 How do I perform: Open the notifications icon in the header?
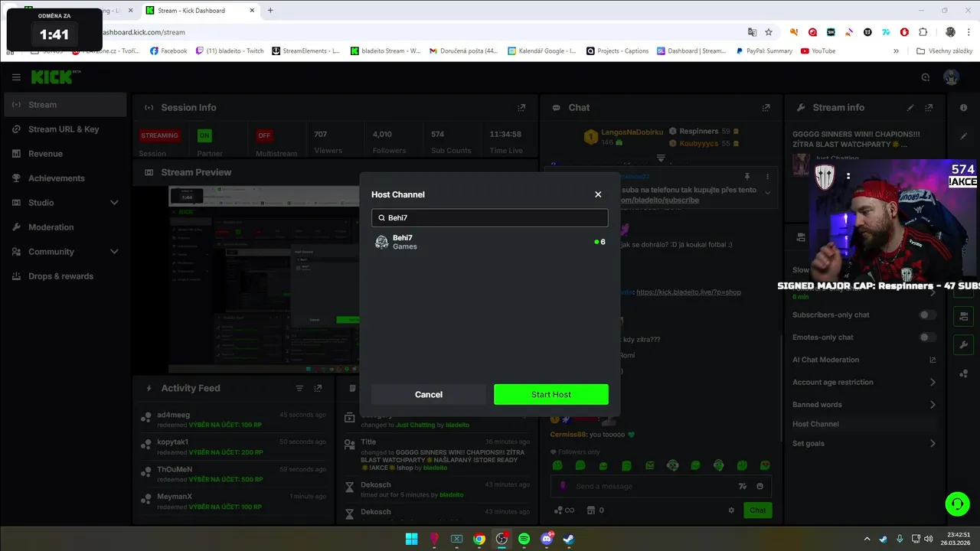tap(926, 77)
